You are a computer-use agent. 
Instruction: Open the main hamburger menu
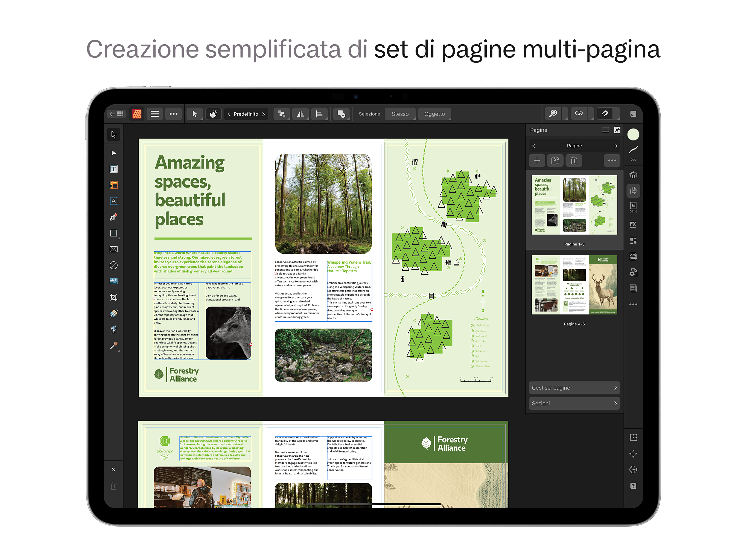pyautogui.click(x=155, y=114)
